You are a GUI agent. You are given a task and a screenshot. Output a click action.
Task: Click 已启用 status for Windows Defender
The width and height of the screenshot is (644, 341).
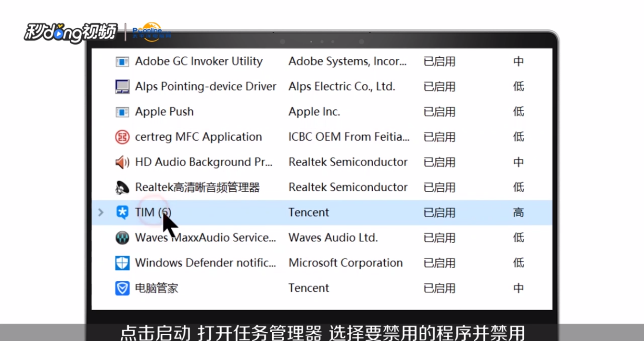pos(440,263)
